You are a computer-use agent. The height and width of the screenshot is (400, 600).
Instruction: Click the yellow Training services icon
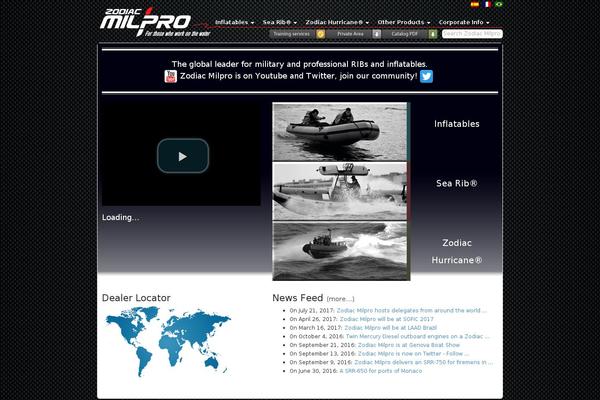click(x=321, y=34)
